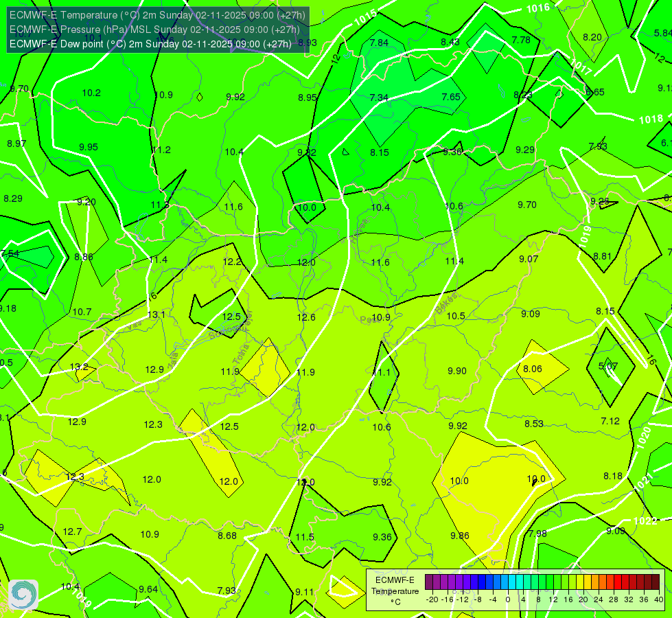Click the 9.95 value on the map
The image size is (672, 618).
click(89, 147)
